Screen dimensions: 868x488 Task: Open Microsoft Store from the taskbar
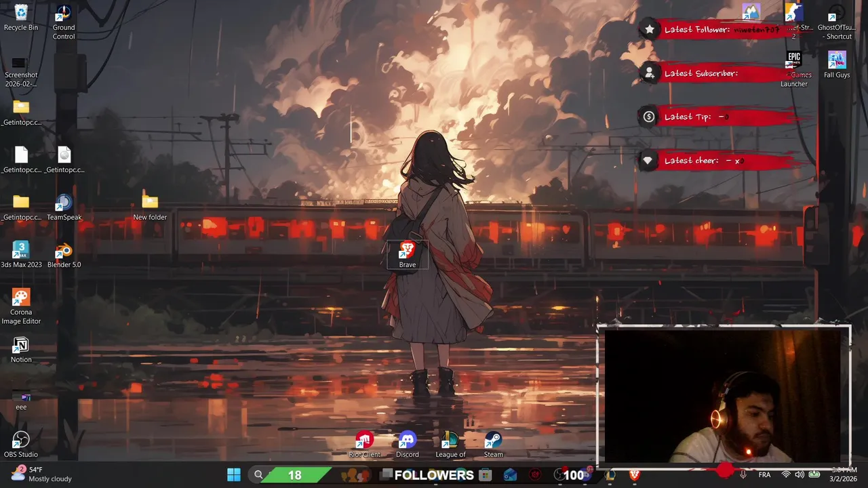click(485, 474)
